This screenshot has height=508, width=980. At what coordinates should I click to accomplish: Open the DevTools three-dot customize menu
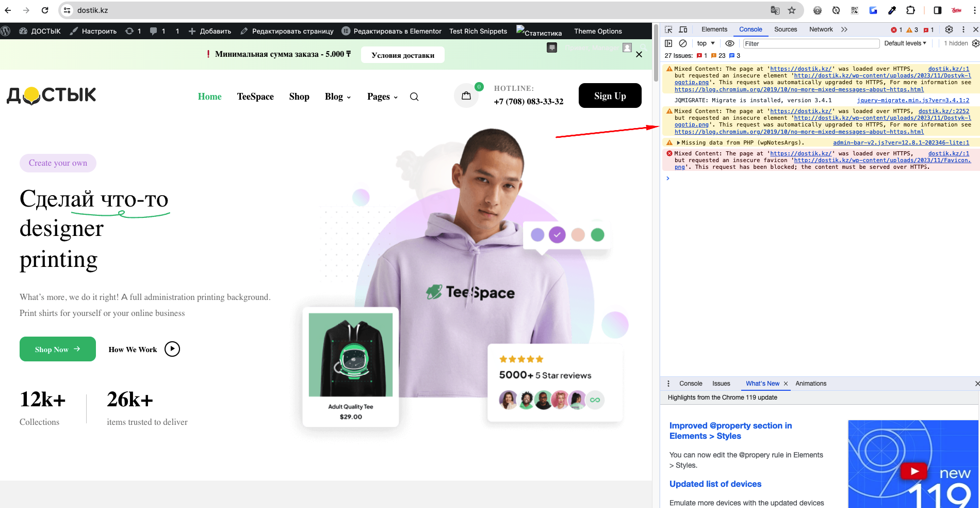point(963,29)
